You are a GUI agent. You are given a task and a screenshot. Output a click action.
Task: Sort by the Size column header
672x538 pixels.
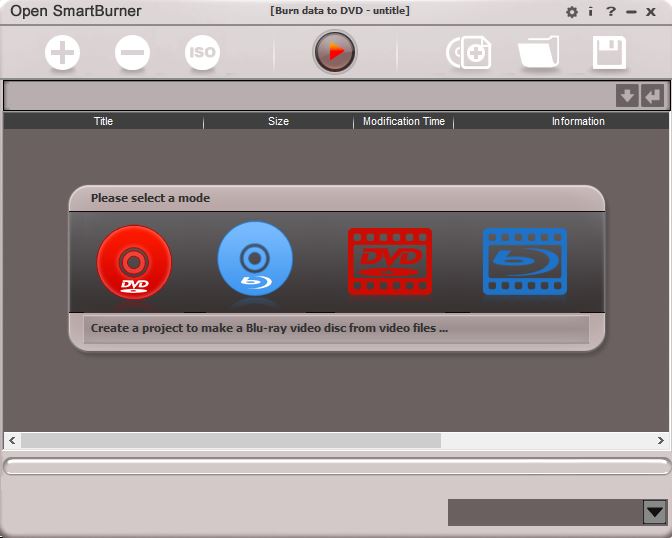pyautogui.click(x=278, y=121)
